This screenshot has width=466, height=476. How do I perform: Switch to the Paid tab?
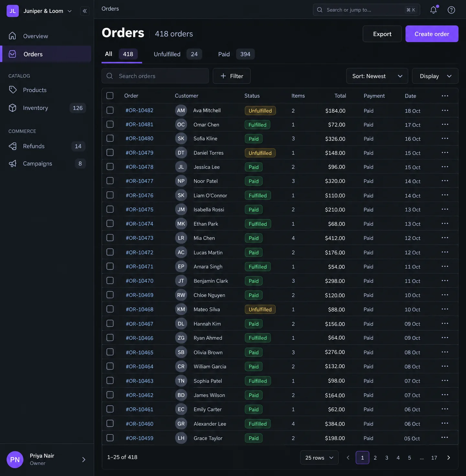[236, 54]
